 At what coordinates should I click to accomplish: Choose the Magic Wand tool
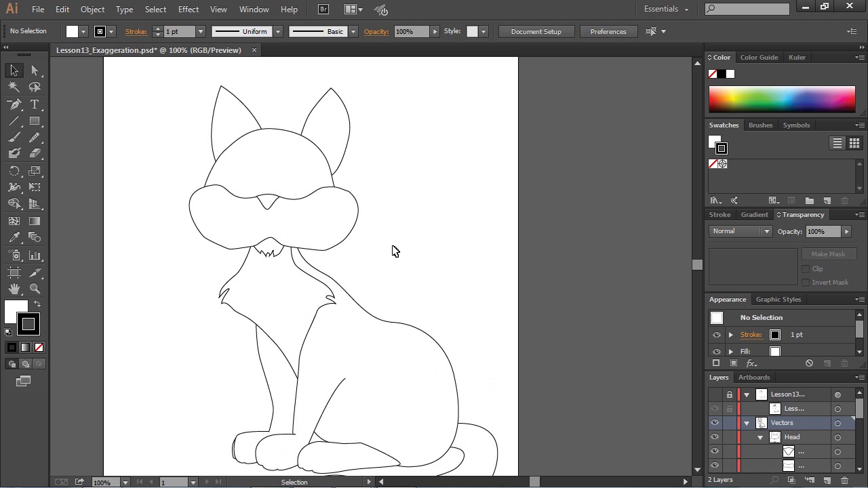[14, 87]
